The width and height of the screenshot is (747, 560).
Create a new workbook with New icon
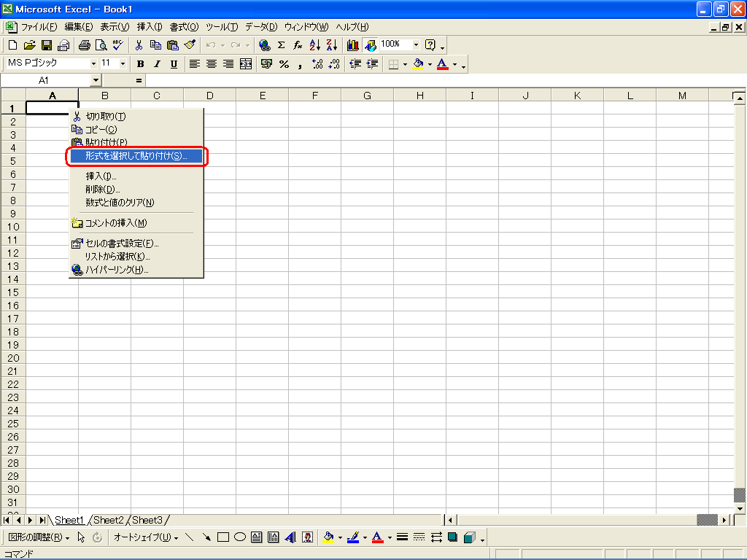click(x=13, y=45)
